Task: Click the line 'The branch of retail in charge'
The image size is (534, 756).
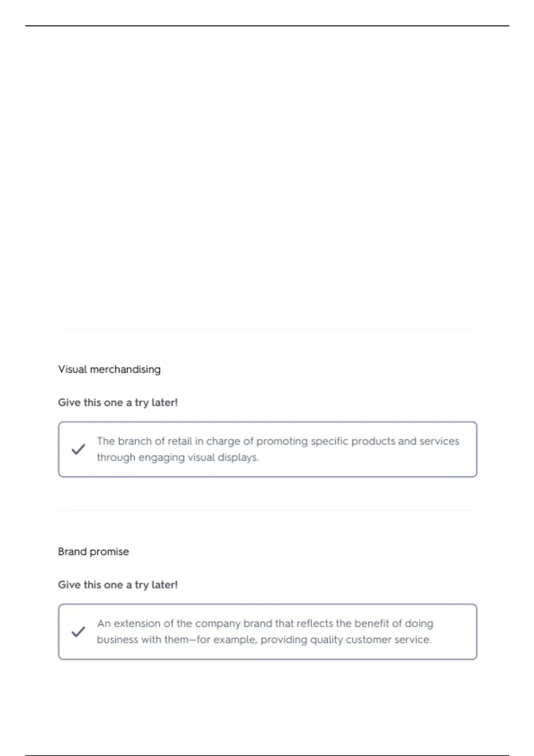Action: [x=278, y=441]
